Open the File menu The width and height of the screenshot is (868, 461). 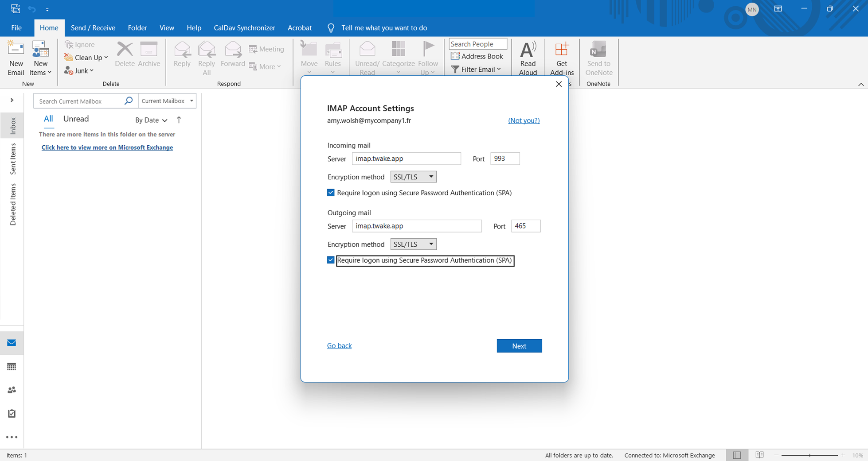[x=16, y=28]
